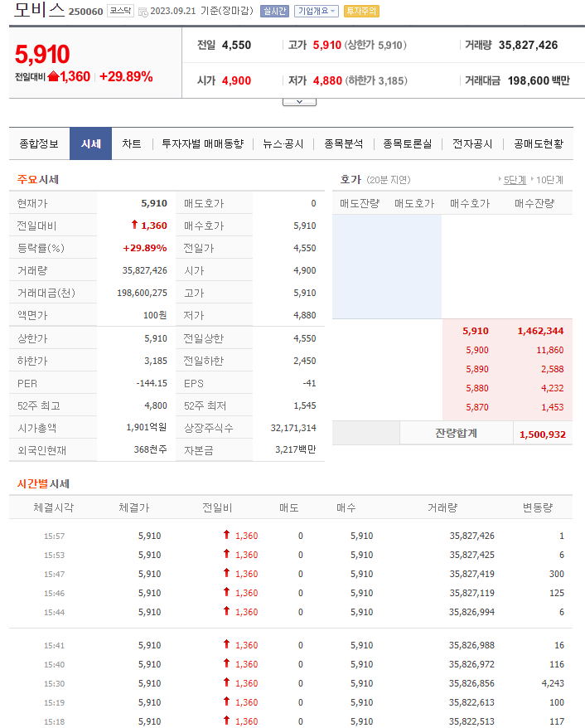Click the 잔량합계 label
The height and width of the screenshot is (728, 585).
pos(456,433)
